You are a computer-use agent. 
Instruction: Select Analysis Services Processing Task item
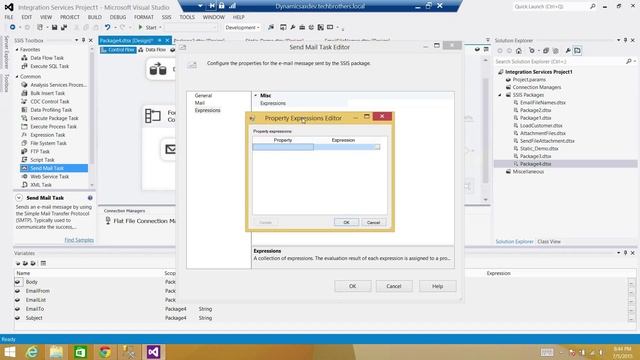[x=58, y=85]
